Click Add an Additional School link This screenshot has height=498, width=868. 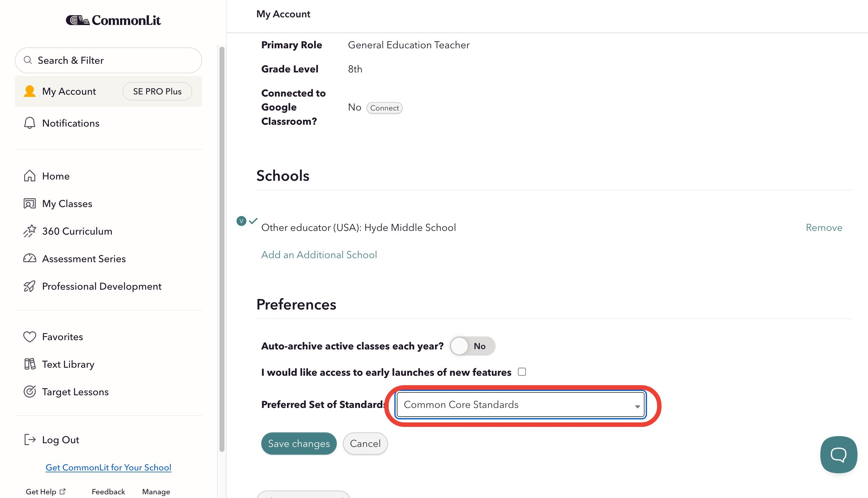[x=319, y=254]
